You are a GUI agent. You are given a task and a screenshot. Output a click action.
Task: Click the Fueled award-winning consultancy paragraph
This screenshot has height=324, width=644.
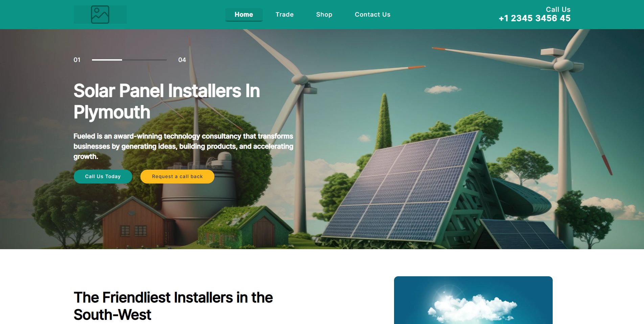[183, 146]
